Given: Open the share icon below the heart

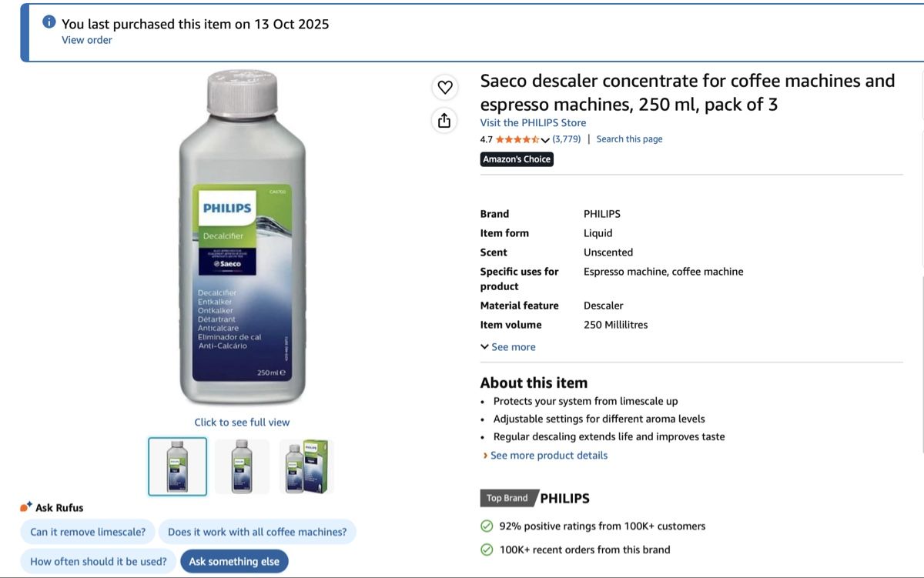Looking at the screenshot, I should (444, 121).
